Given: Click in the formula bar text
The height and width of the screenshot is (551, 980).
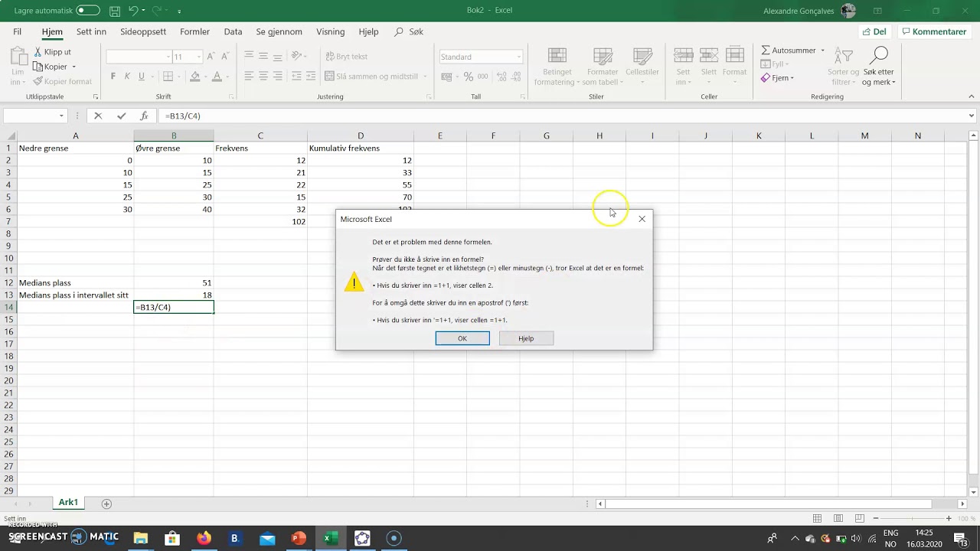Looking at the screenshot, I should 182,116.
